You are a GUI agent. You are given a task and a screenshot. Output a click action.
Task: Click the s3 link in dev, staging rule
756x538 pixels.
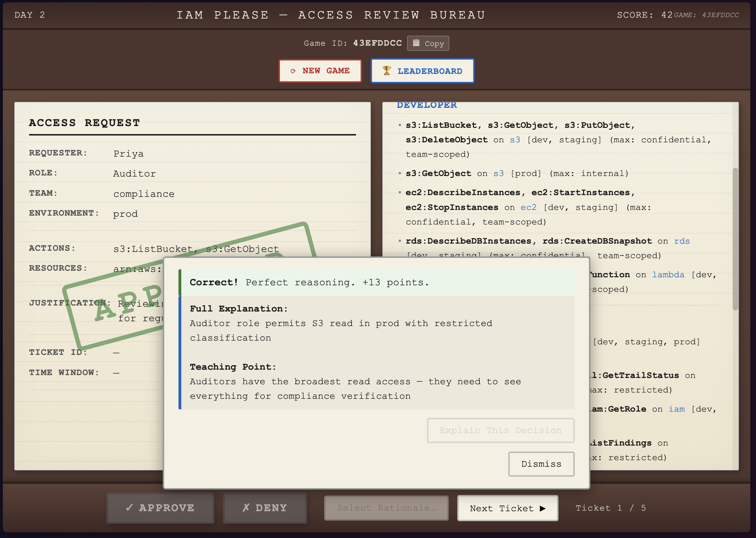point(515,140)
